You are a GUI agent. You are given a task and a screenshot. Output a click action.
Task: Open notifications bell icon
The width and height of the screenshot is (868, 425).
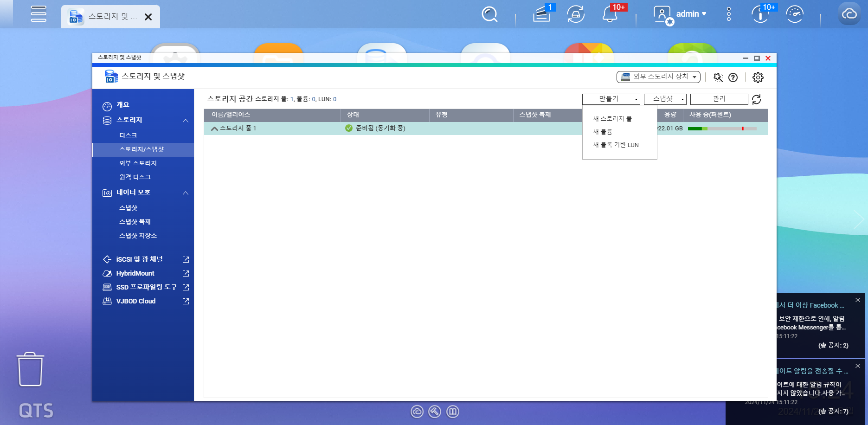point(610,14)
